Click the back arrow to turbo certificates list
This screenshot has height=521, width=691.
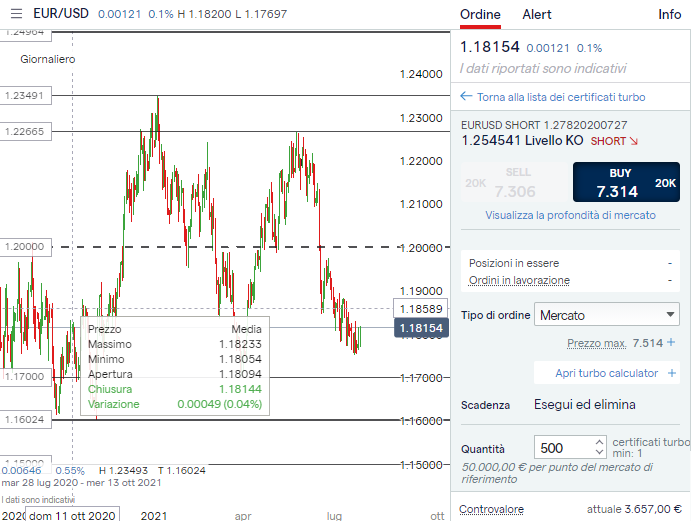click(465, 97)
